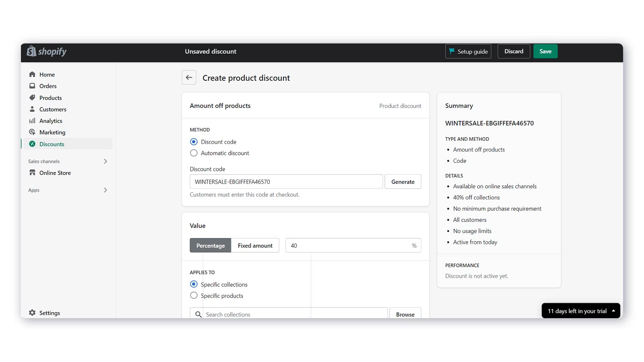
Task: Select the Automatic discount method
Action: 194,153
